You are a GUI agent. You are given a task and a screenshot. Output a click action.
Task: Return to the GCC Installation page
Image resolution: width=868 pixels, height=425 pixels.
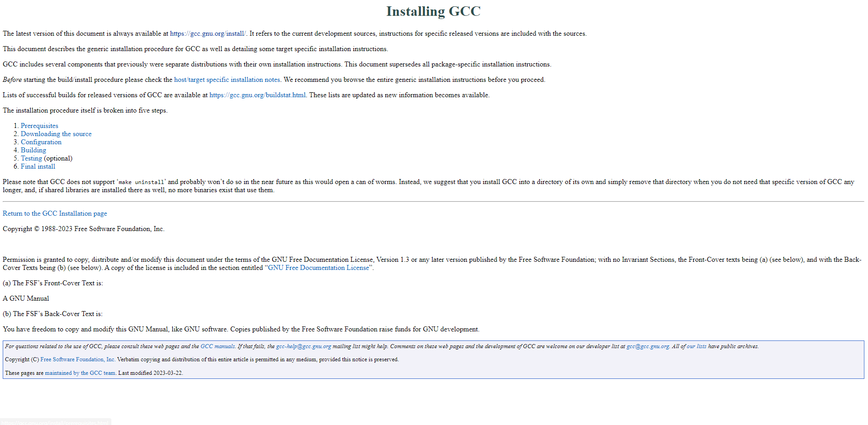[x=55, y=213]
